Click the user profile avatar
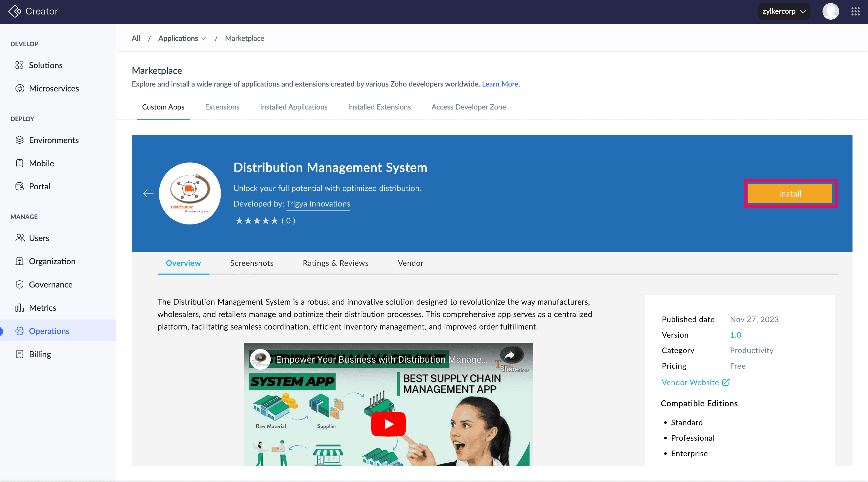 pos(830,11)
